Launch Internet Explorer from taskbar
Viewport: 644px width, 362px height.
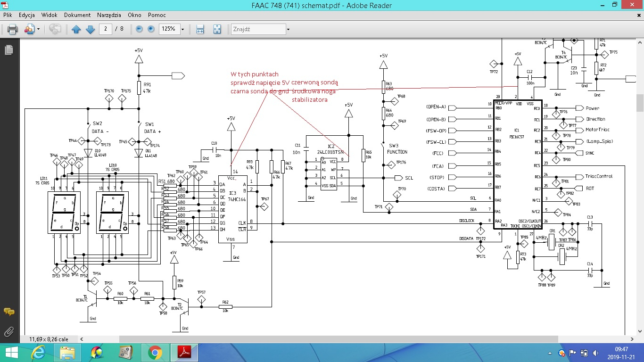(x=38, y=353)
